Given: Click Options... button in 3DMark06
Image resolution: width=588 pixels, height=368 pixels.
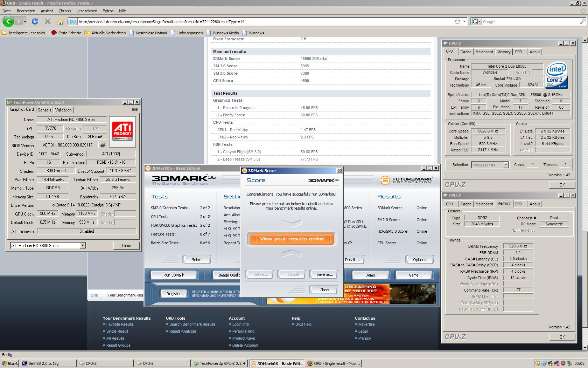Looking at the screenshot, I should click(421, 260).
